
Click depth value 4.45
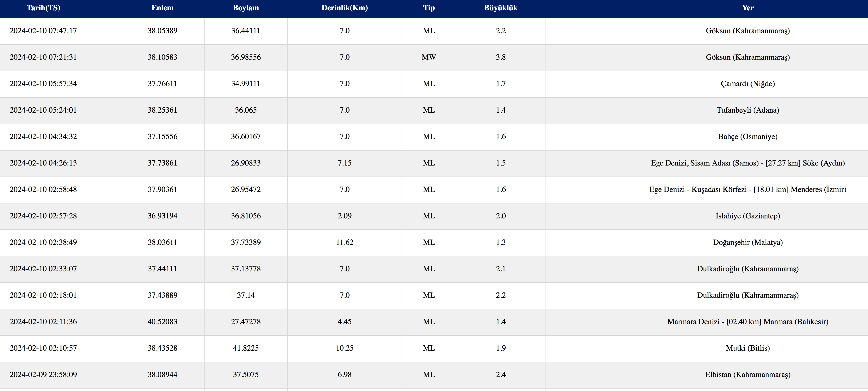point(344,322)
